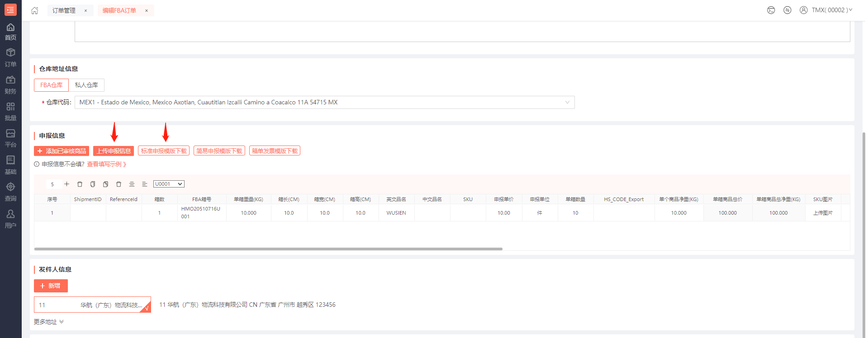Open the 平台 platform sidebar item

[10, 138]
